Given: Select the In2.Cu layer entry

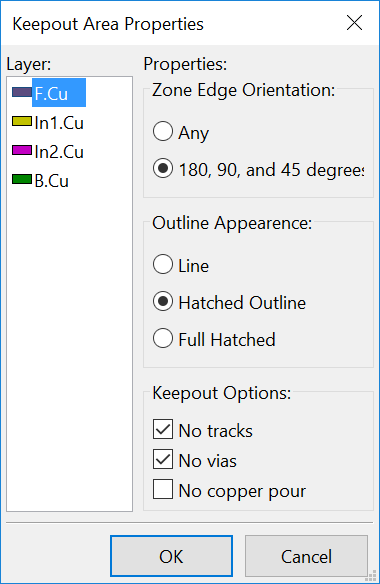Looking at the screenshot, I should [59, 152].
